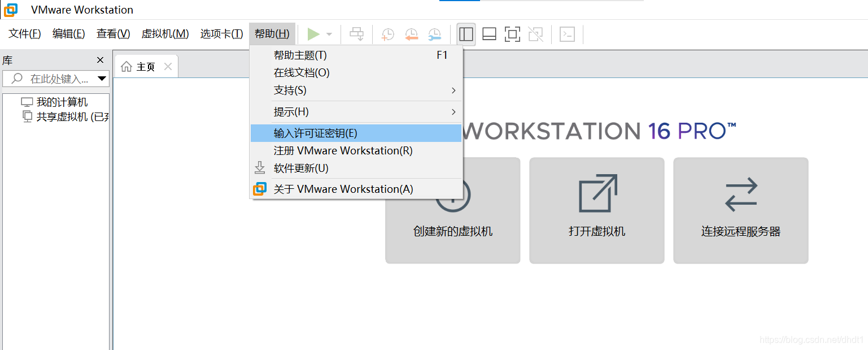This screenshot has width=868, height=350.
Task: Collapse the 帮助(H) menu
Action: point(272,34)
